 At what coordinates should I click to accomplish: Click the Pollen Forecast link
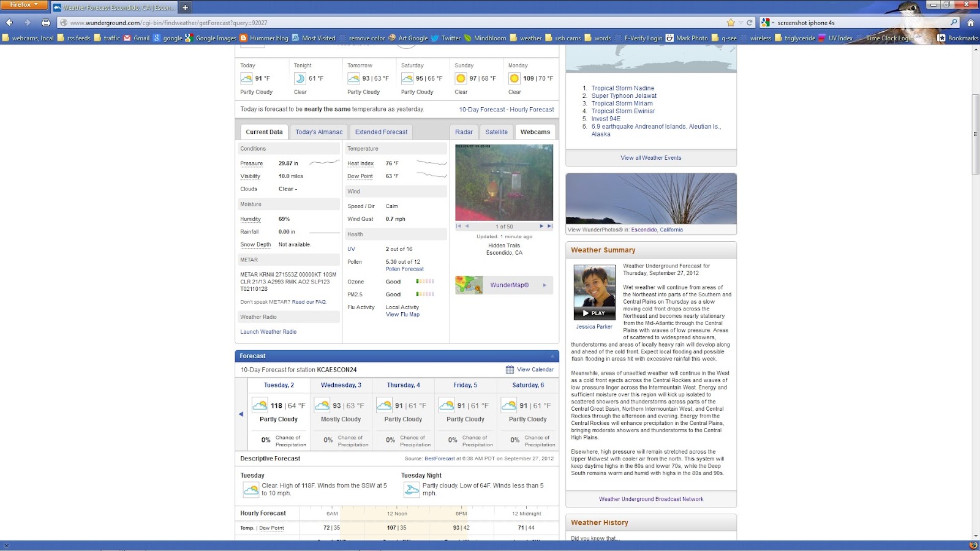point(404,269)
